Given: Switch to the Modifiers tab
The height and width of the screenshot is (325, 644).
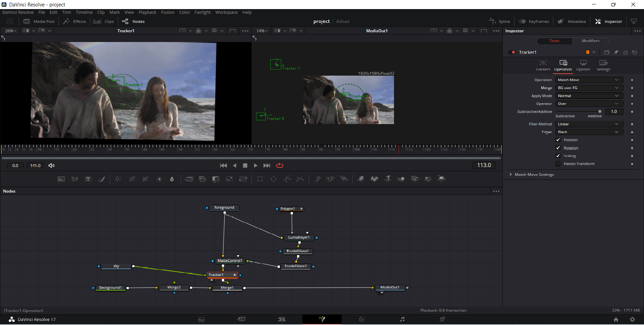Looking at the screenshot, I should coord(591,41).
